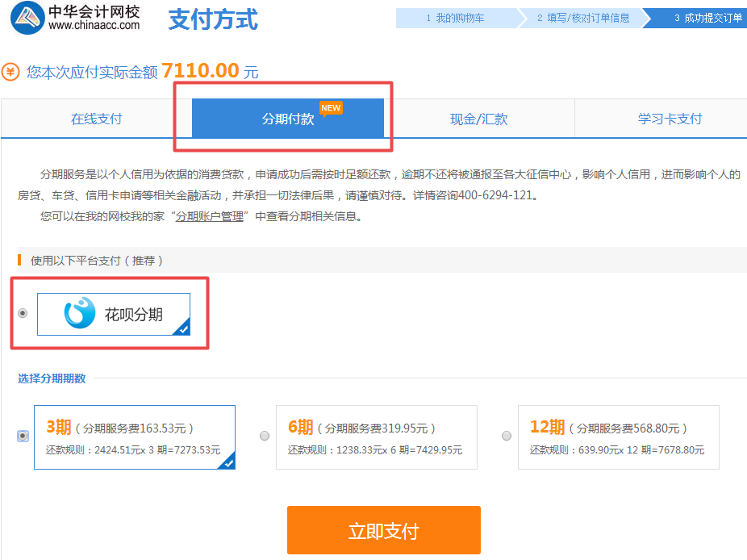The image size is (747, 560).
Task: Click the 还款规则 1238.33元x 6期 text
Action: tap(375, 450)
